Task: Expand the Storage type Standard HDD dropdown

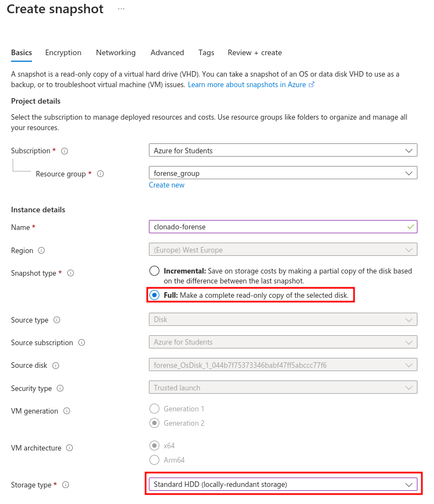Action: (x=283, y=484)
